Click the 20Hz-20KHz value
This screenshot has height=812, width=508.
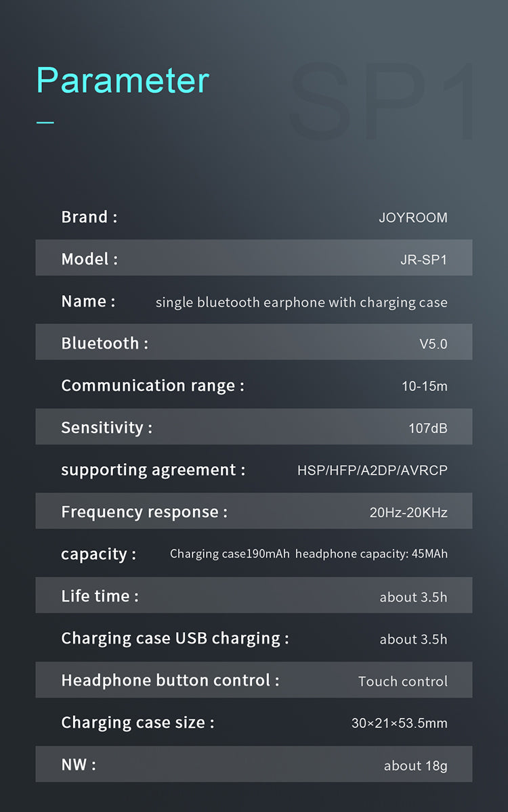click(x=408, y=513)
